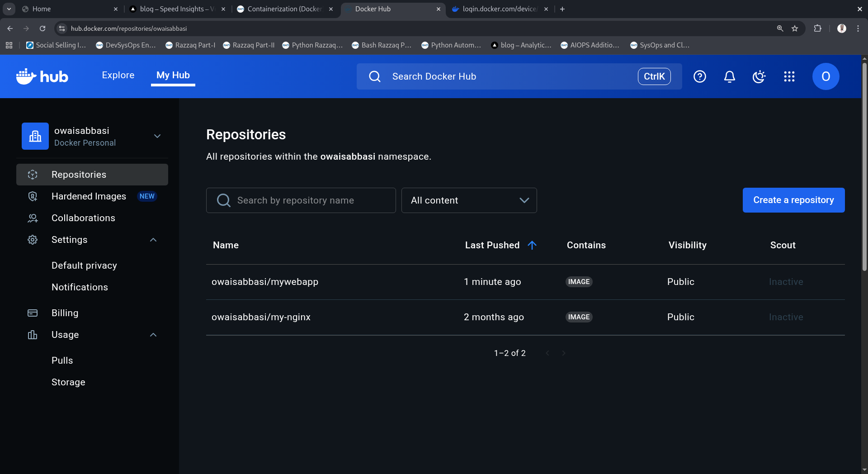Click the Create a repository button
The image size is (868, 474).
coord(793,200)
